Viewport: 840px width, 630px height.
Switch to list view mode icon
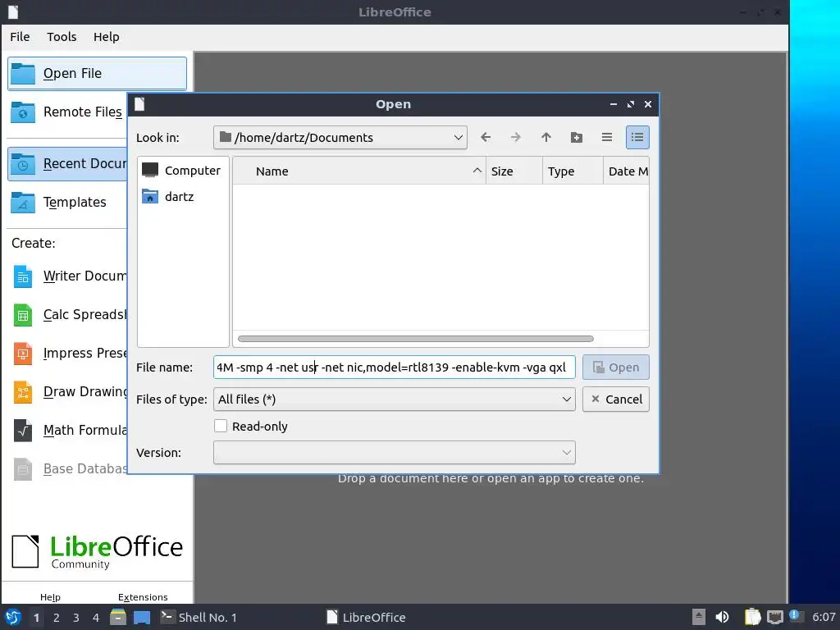click(606, 138)
